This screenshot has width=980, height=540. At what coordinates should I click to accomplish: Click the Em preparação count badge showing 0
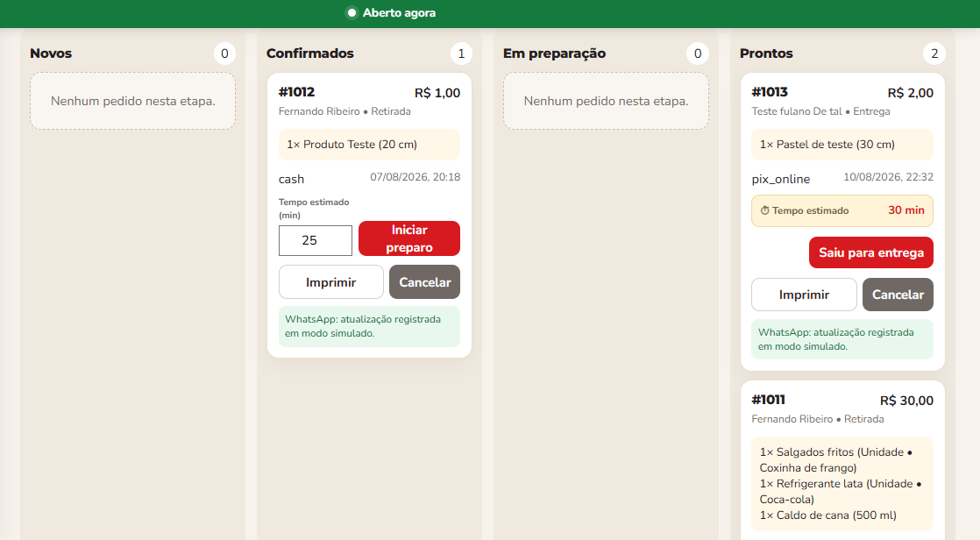[x=698, y=53]
